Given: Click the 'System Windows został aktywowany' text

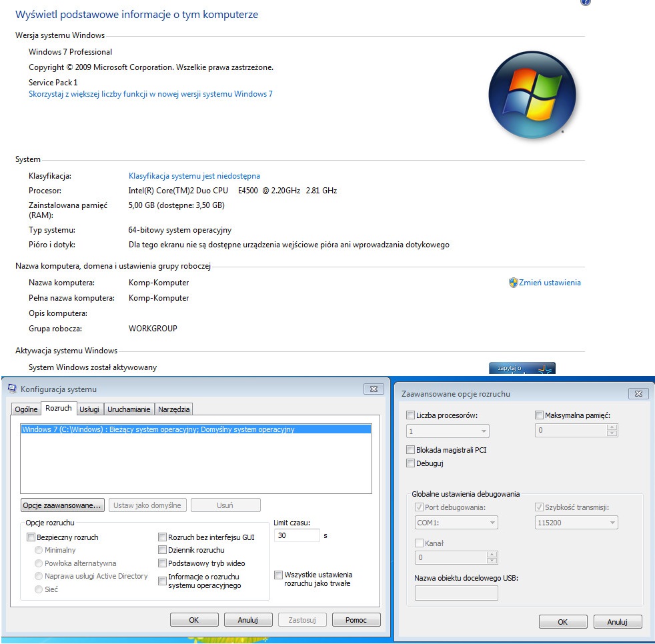Looking at the screenshot, I should (93, 367).
